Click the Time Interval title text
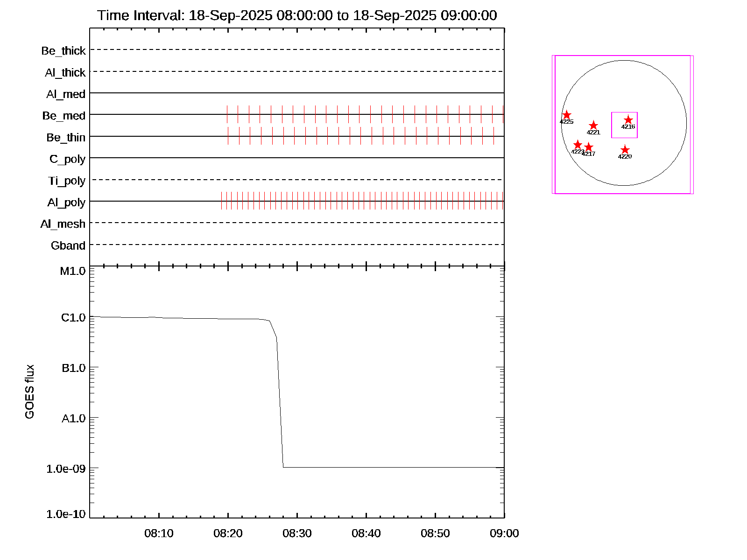Screen dimensions: 747x560 pyautogui.click(x=297, y=15)
